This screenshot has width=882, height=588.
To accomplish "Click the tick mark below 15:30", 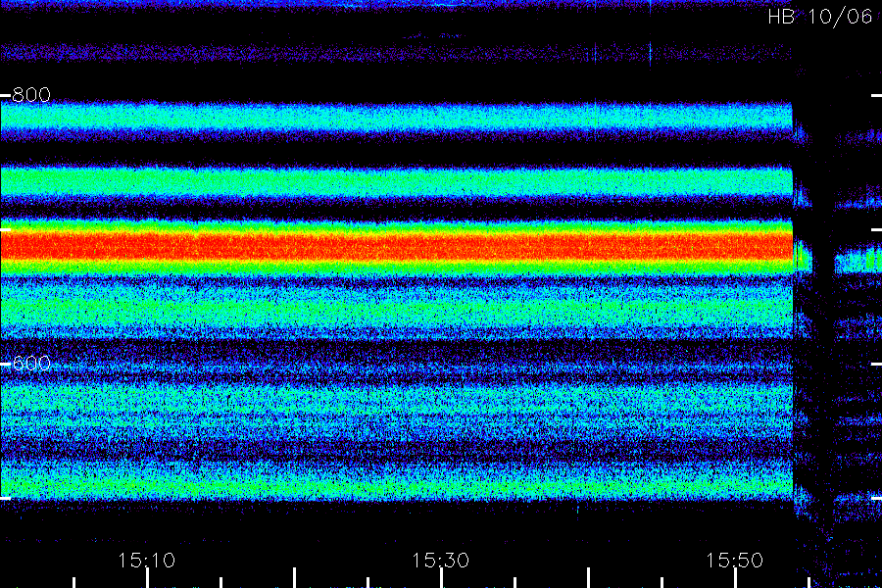I will (x=442, y=578).
